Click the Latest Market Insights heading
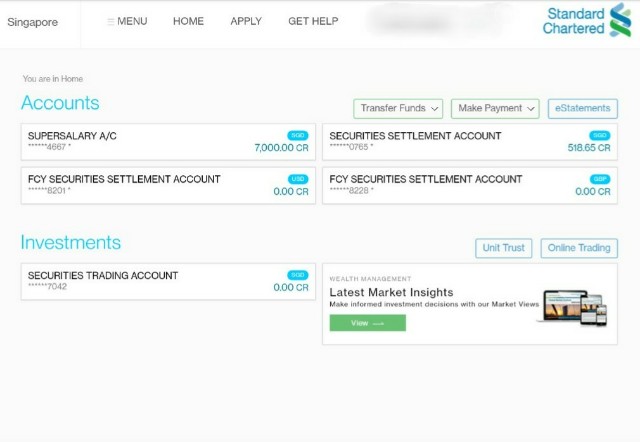This screenshot has height=442, width=640. tap(391, 292)
